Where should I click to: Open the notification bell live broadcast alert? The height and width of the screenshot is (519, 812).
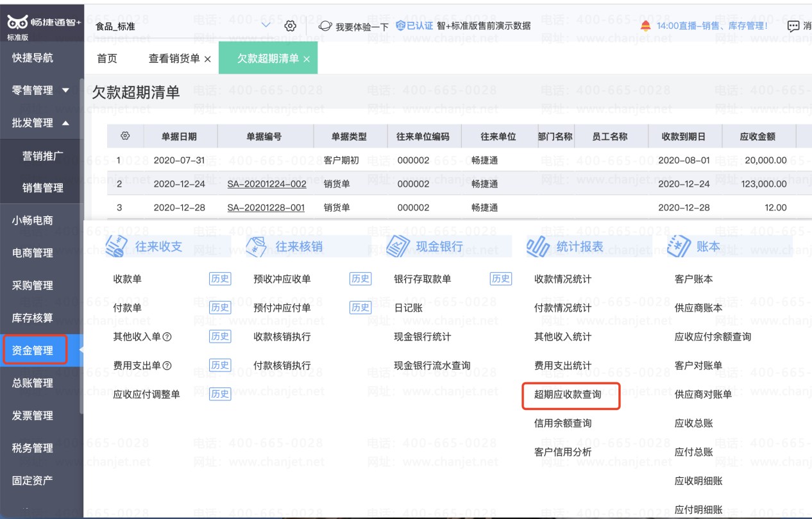[645, 26]
